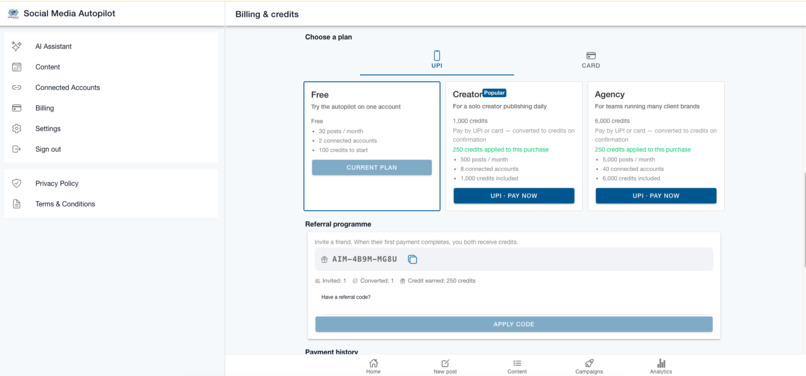Click the UPI phone icon
Image resolution: width=806 pixels, height=376 pixels.
pos(437,56)
